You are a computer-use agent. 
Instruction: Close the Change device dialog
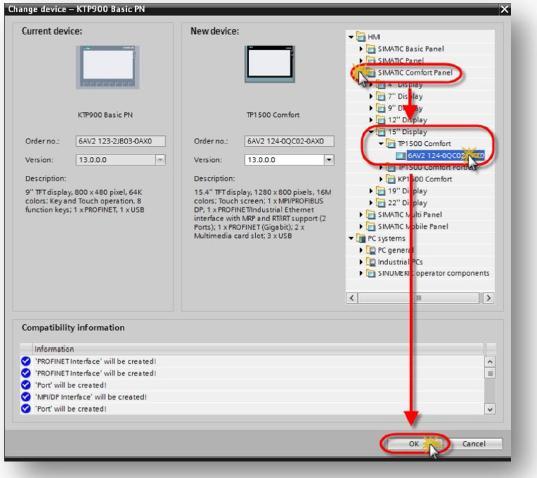pyautogui.click(x=504, y=9)
